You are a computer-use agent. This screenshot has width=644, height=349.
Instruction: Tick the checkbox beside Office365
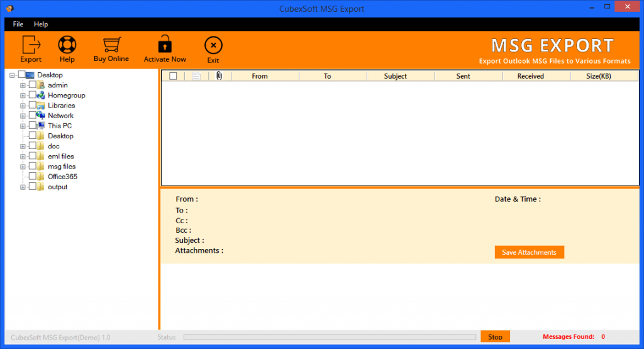[x=33, y=177]
